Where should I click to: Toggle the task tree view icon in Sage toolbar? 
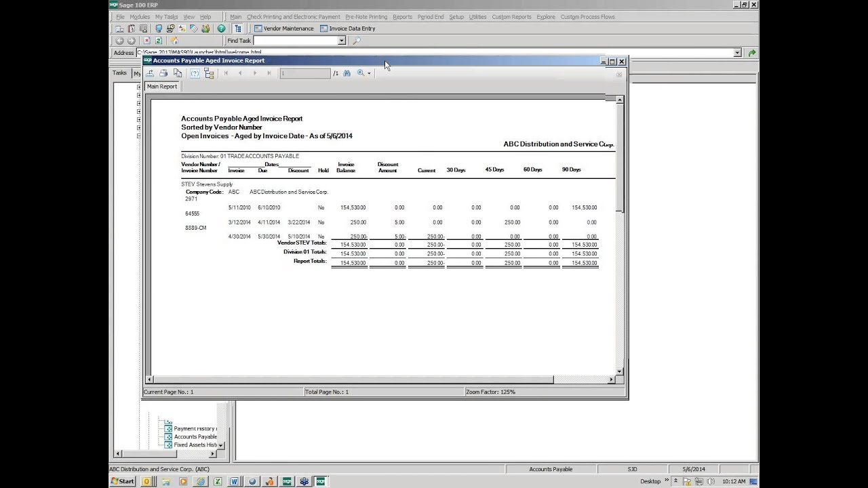point(238,28)
